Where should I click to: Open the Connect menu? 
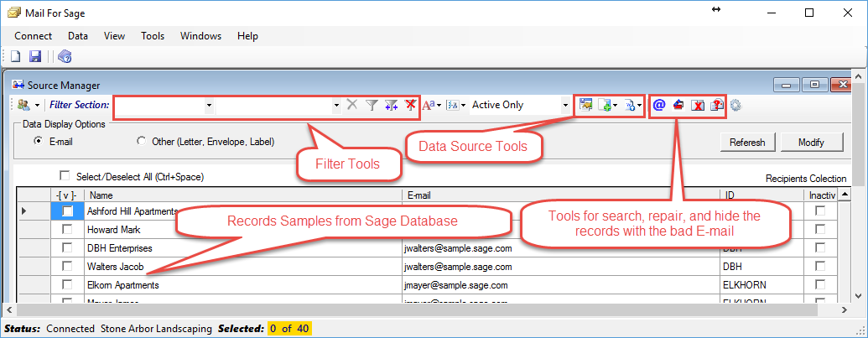tap(34, 36)
